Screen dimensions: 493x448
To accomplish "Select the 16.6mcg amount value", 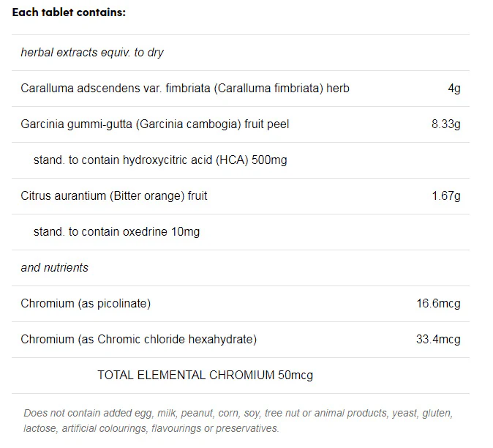I will (439, 304).
